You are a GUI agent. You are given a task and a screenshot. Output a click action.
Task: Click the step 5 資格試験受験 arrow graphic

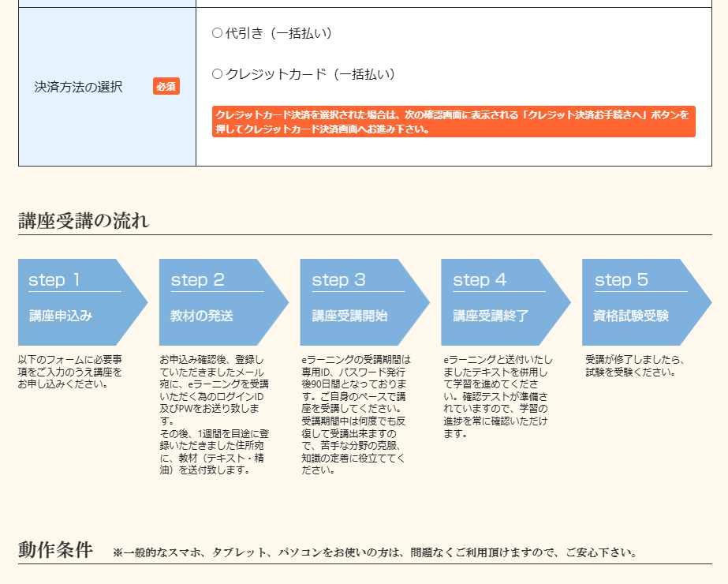point(648,302)
